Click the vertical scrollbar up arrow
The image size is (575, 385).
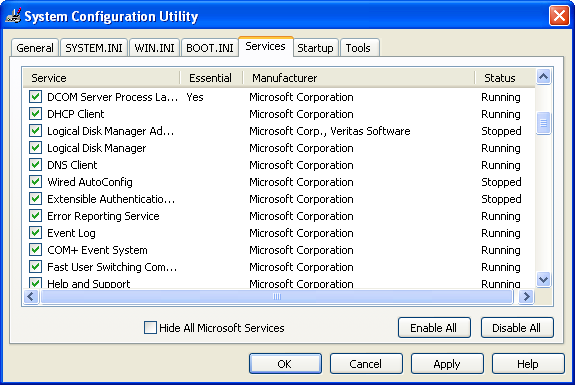click(543, 77)
